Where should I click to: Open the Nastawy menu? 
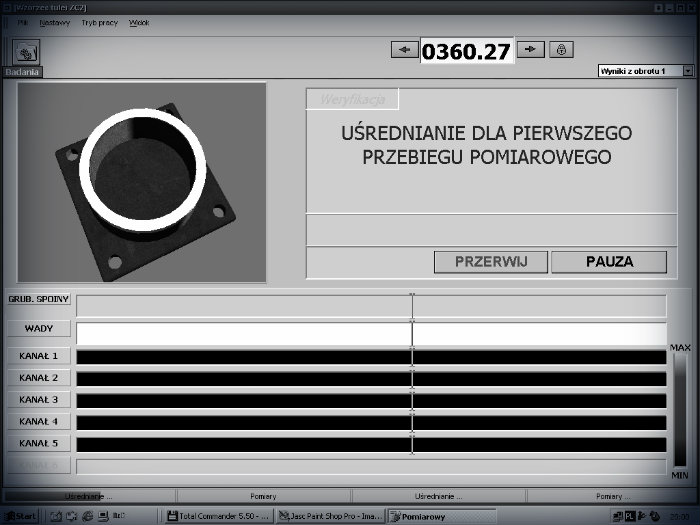pyautogui.click(x=55, y=22)
